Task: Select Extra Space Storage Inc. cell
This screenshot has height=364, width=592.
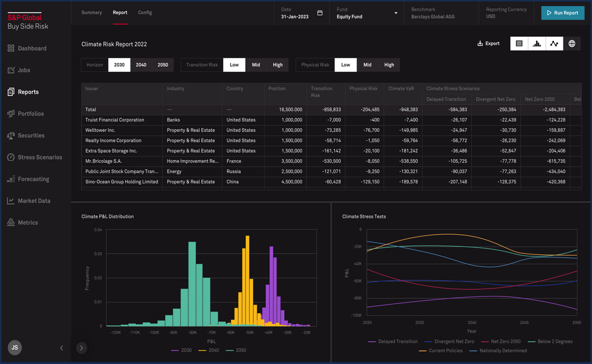Action: tap(122, 151)
